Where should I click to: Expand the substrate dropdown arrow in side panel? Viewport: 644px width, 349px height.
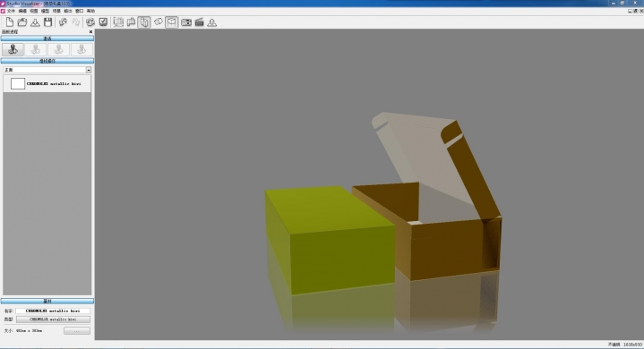pos(89,70)
